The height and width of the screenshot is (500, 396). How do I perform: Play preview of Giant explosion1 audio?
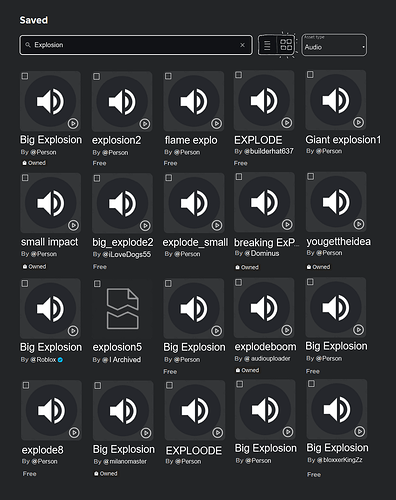tap(358, 122)
